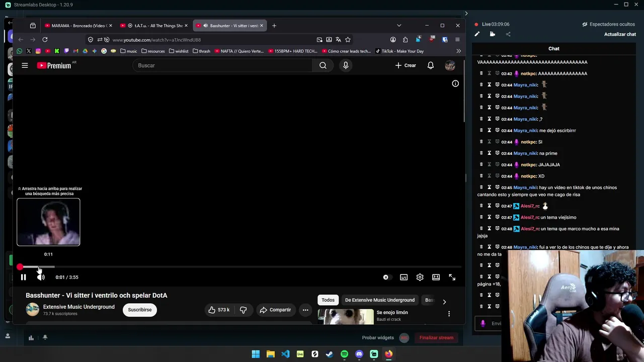Switch to MARAMA - Bronceado tab
This screenshot has height=362, width=644.
tap(78, 26)
